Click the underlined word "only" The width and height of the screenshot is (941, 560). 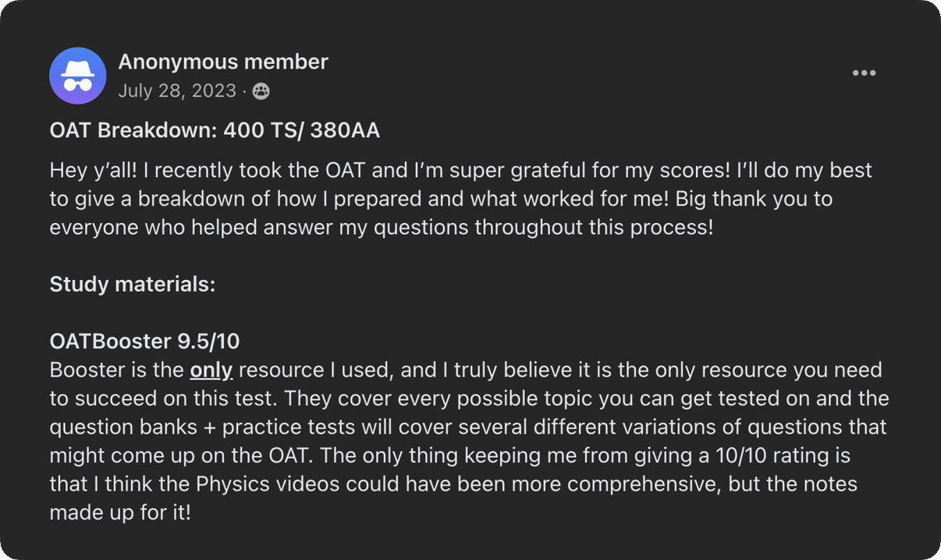coord(211,370)
